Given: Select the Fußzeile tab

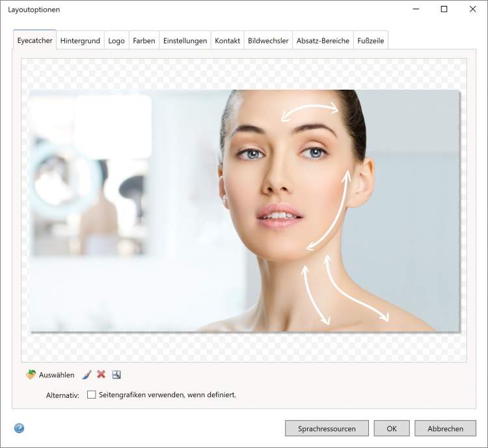Looking at the screenshot, I should 371,40.
